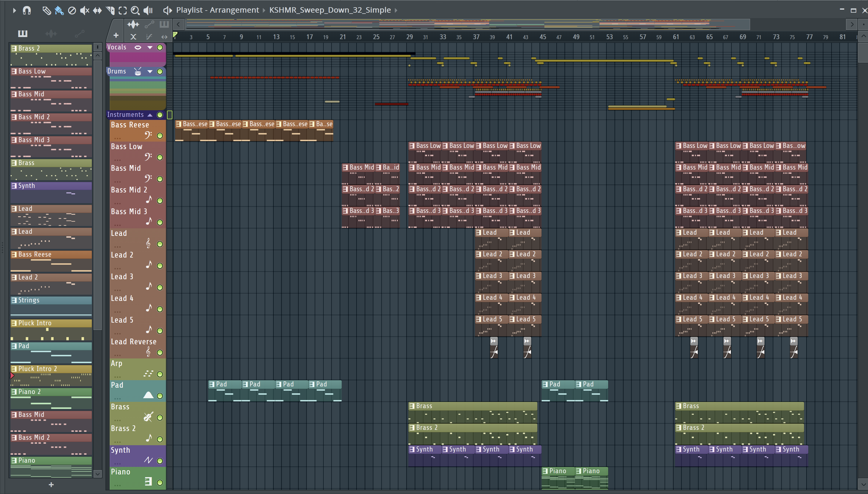868x494 pixels.
Task: Collapse the Vocals group triangle
Action: [150, 48]
